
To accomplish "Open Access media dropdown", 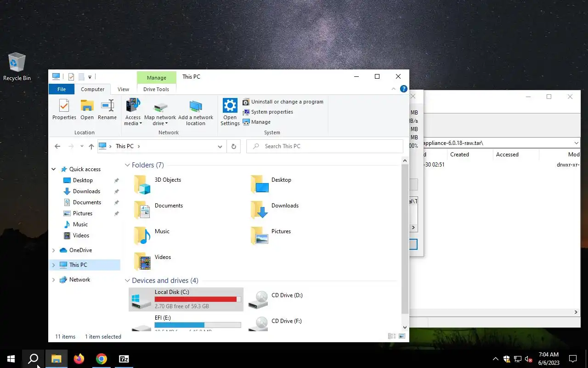I will [133, 112].
